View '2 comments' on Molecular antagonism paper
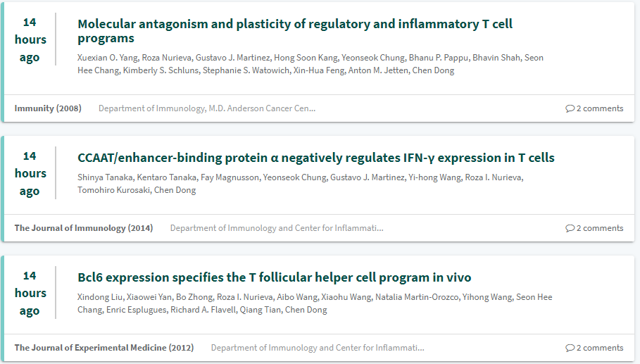Screen dimensions: 640x364 tap(600, 108)
